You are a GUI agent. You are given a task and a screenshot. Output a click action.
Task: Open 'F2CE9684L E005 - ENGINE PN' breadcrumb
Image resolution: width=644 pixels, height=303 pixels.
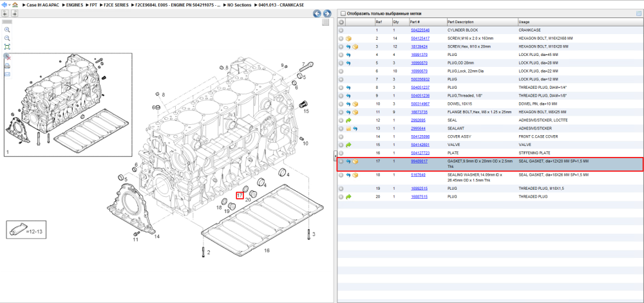click(x=178, y=5)
